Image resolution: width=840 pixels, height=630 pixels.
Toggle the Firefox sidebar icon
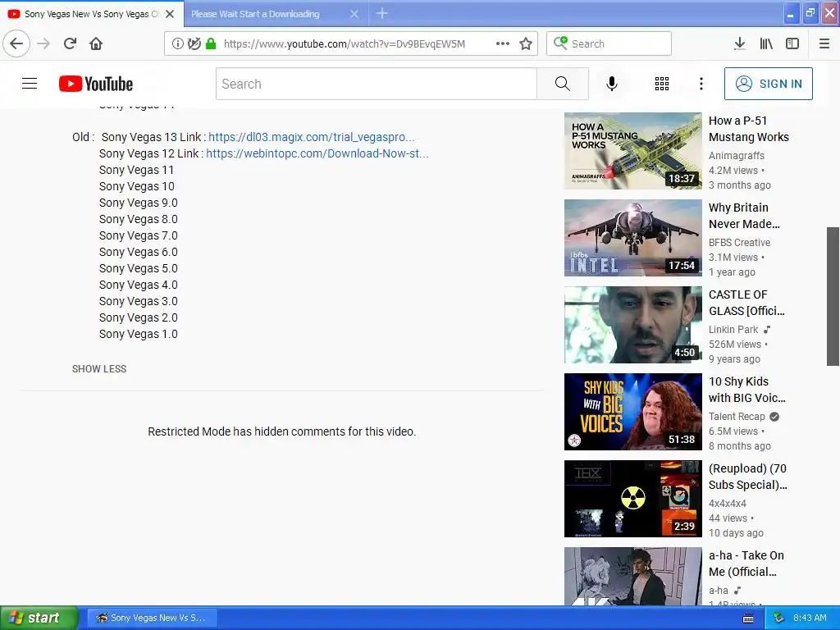[x=792, y=43]
